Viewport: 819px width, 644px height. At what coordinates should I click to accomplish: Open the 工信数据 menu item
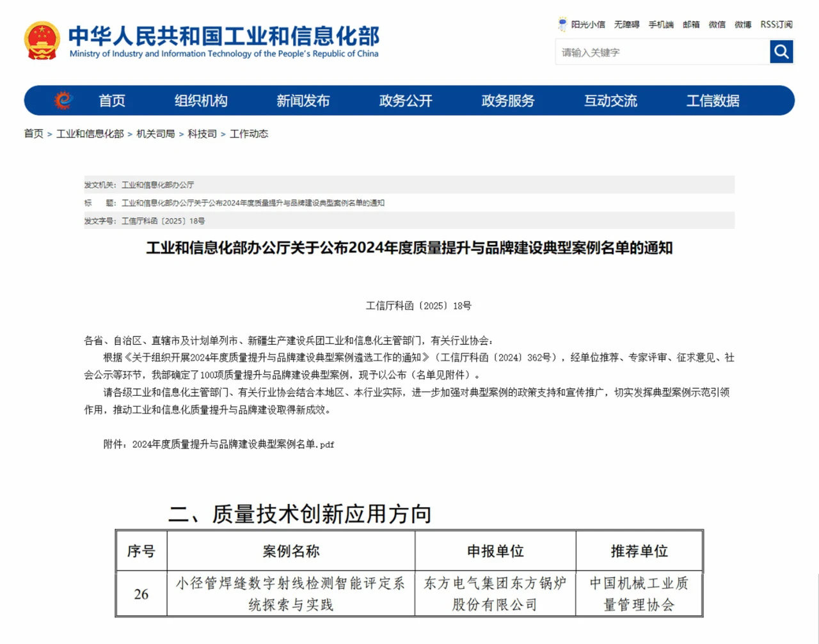(x=713, y=101)
